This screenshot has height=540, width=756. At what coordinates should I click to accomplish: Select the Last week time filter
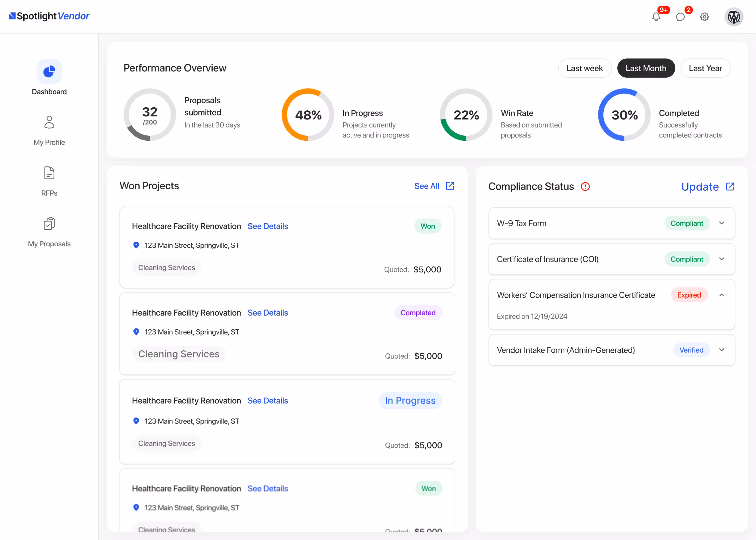tap(585, 68)
